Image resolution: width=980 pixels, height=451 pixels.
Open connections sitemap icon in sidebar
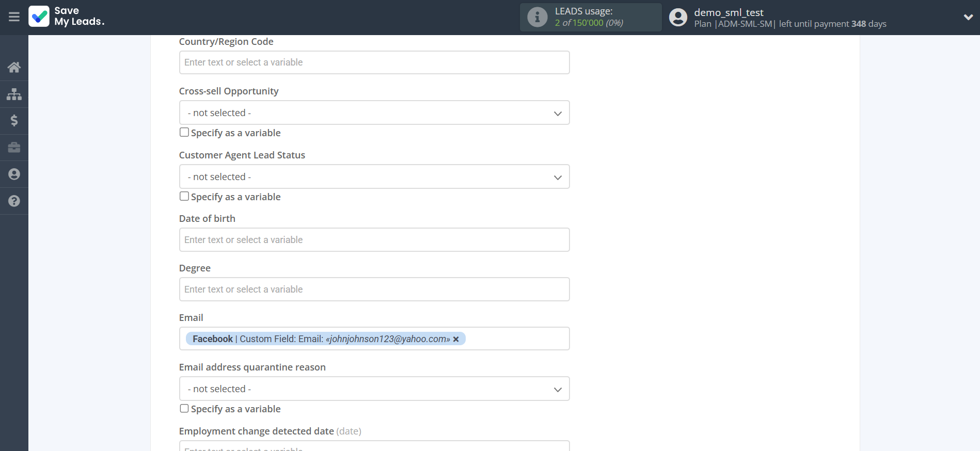pyautogui.click(x=14, y=94)
